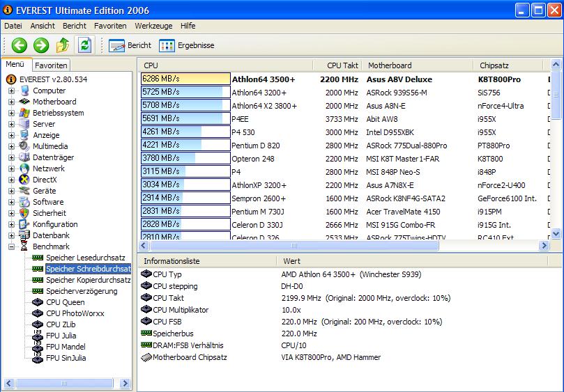This screenshot has width=564, height=392.
Task: Open the Bericht report toolbar button
Action: pyautogui.click(x=130, y=46)
